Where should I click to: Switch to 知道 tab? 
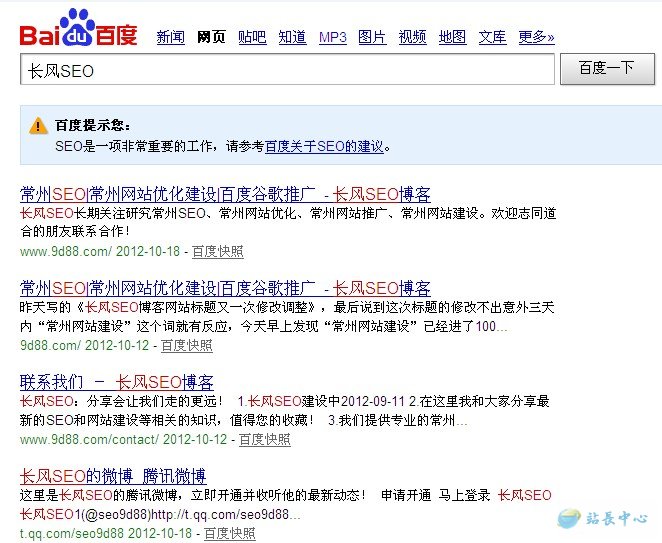coord(292,37)
